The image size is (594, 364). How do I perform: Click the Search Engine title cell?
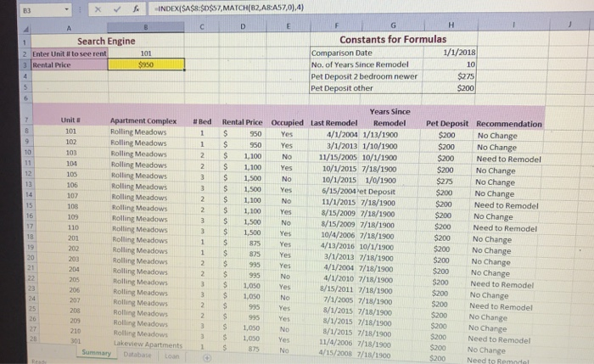(x=106, y=41)
